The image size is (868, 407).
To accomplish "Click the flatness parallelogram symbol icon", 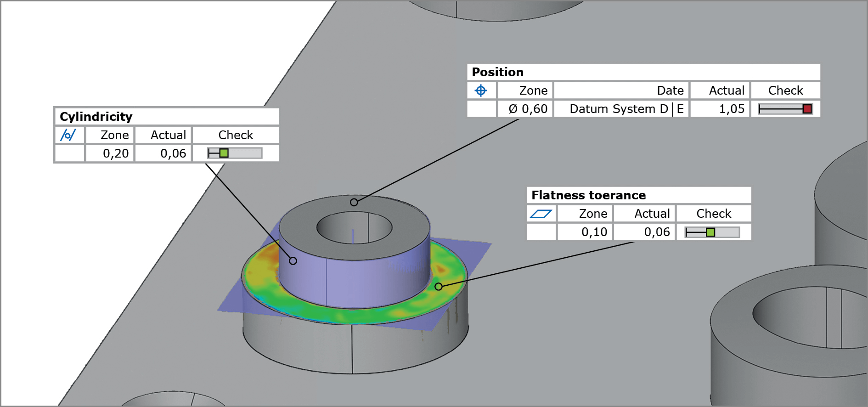I will pos(541,214).
